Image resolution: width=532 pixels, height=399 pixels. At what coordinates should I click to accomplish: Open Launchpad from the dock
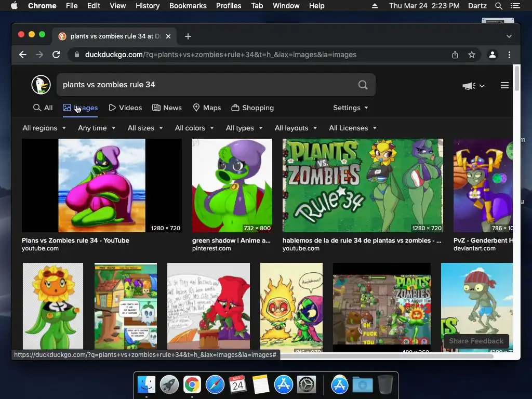click(169, 385)
